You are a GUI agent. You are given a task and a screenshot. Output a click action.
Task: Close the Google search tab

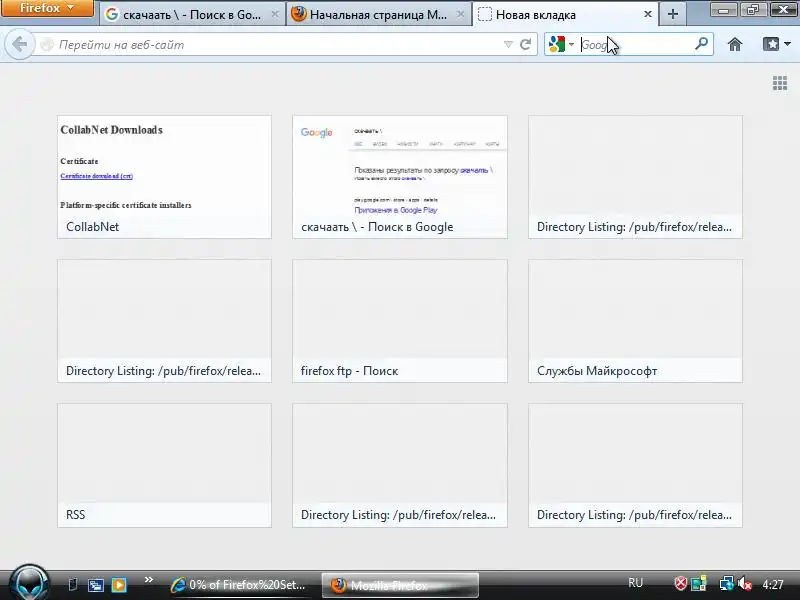tap(274, 15)
